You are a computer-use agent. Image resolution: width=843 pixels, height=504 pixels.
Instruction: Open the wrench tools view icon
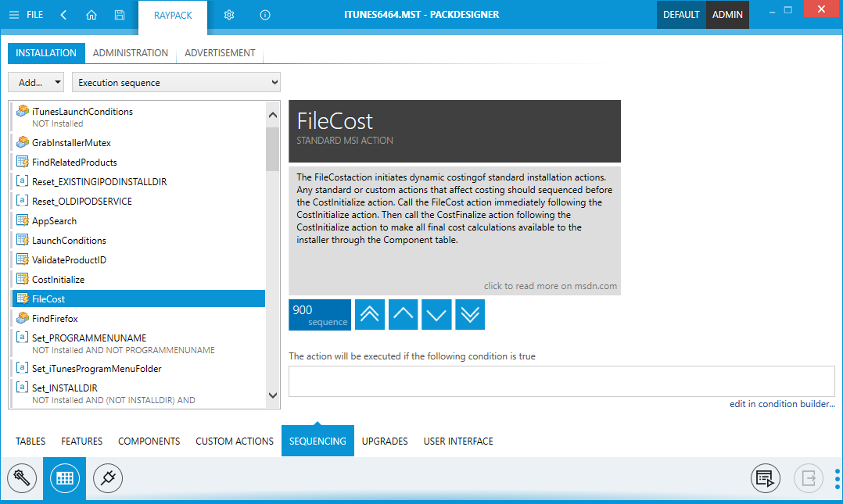[22, 477]
